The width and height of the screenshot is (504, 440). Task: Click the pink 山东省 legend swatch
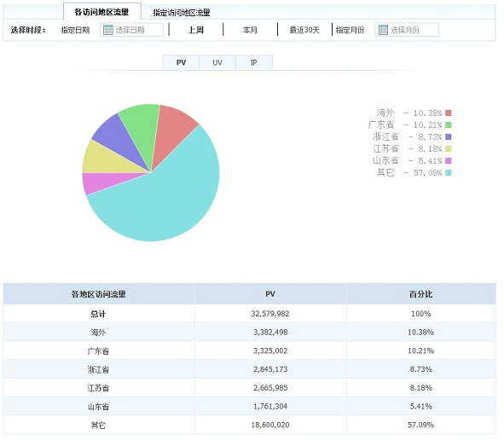click(x=449, y=160)
